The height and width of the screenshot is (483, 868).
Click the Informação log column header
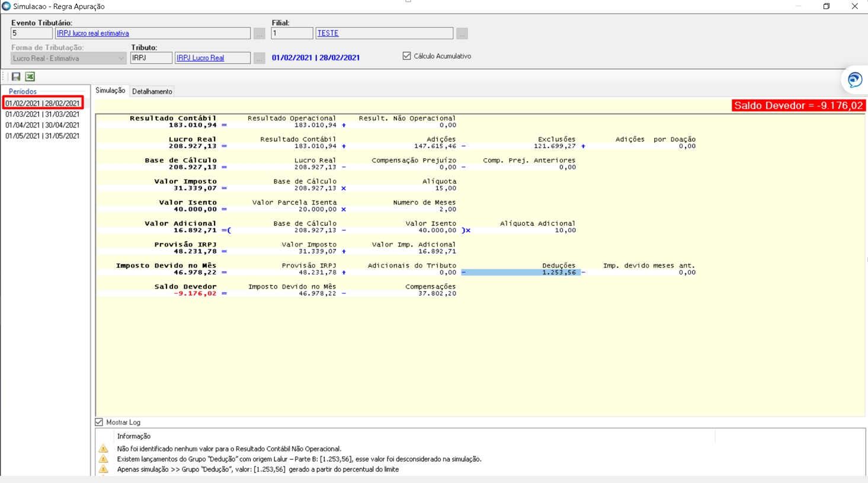[x=134, y=436]
